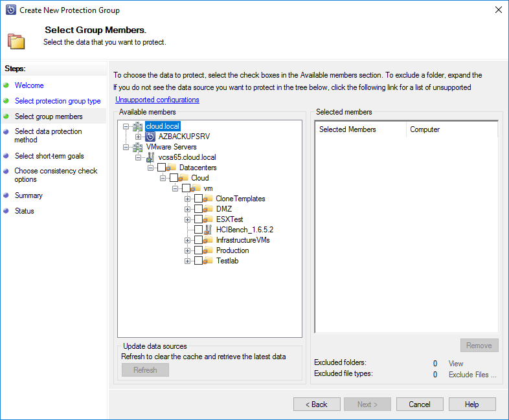Click the Computer column header
Screen dimensions: 509x420
[x=451, y=129]
